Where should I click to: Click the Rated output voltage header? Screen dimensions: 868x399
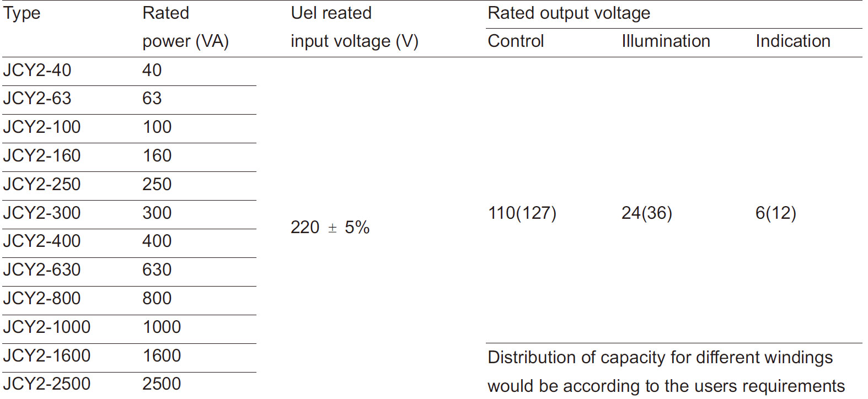(x=569, y=13)
